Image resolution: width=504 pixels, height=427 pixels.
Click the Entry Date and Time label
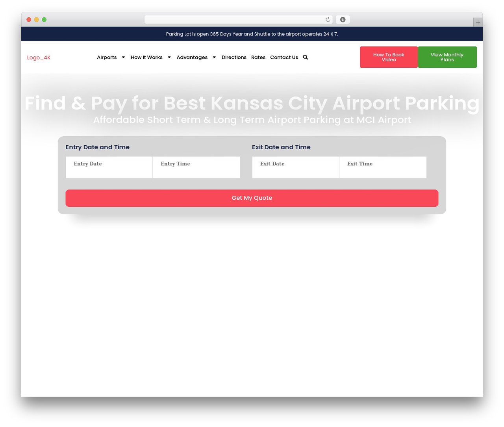click(97, 147)
